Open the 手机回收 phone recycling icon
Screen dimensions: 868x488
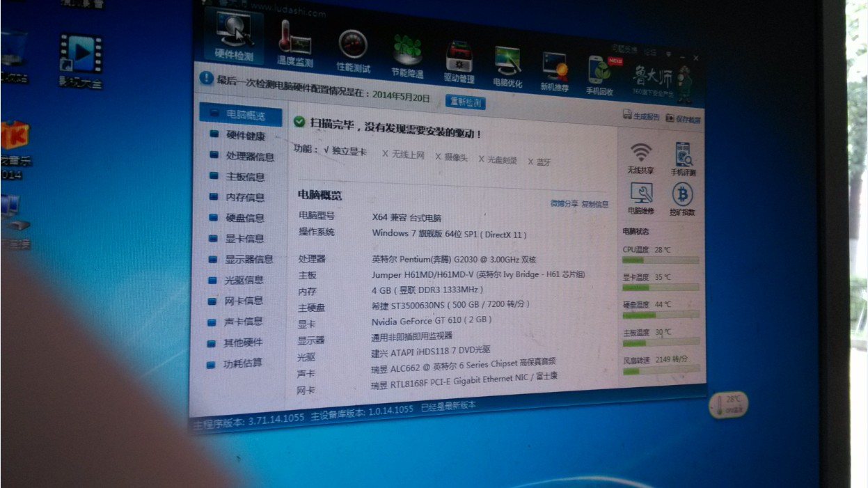(x=599, y=76)
